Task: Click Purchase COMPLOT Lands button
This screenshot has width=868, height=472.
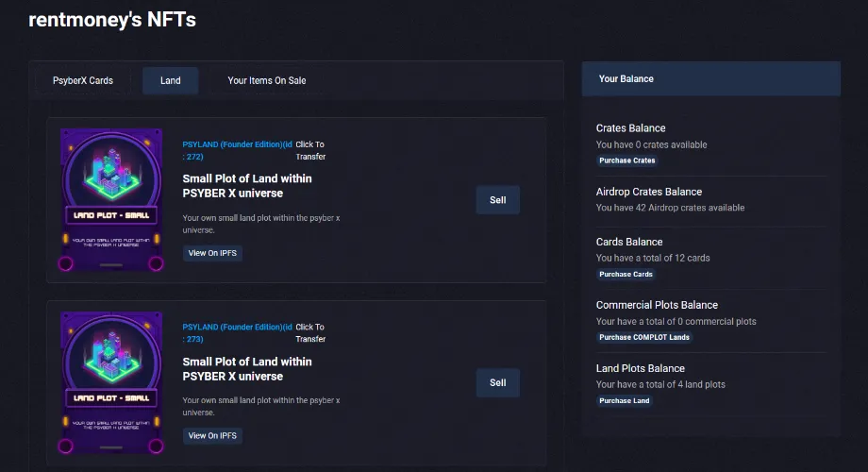Action: point(644,337)
